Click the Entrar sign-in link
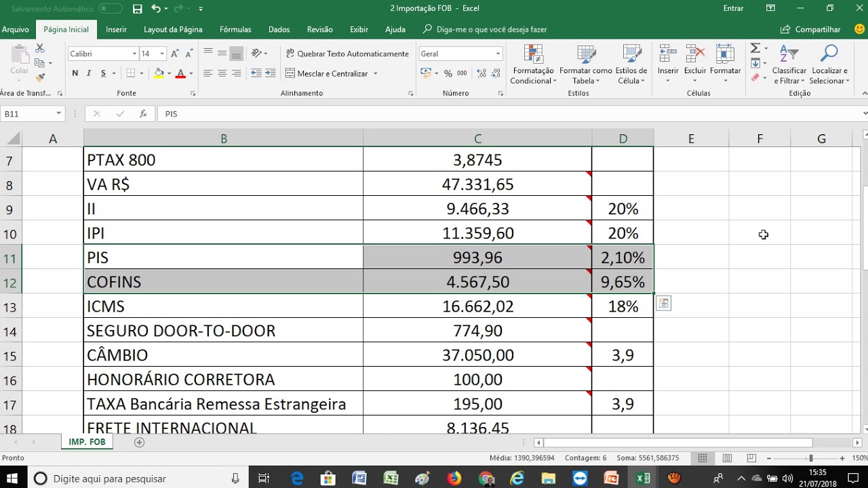The image size is (868, 488). click(x=733, y=8)
